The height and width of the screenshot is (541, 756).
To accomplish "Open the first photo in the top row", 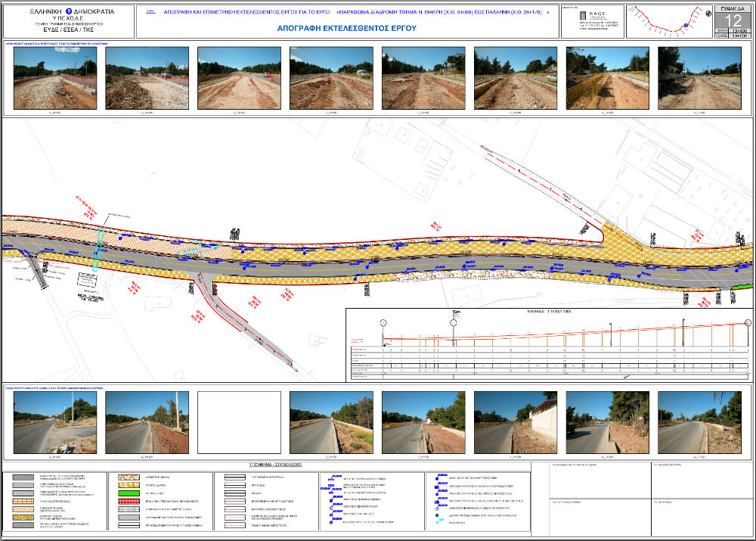I will pos(55,78).
